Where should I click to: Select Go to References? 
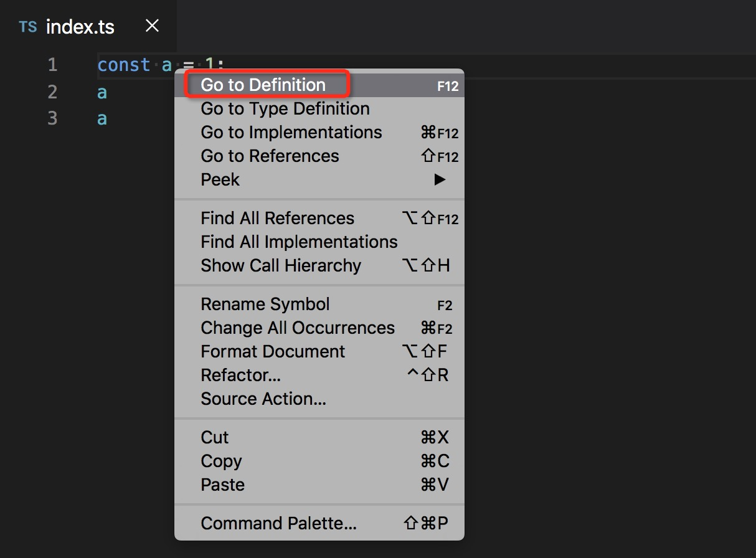pyautogui.click(x=270, y=156)
